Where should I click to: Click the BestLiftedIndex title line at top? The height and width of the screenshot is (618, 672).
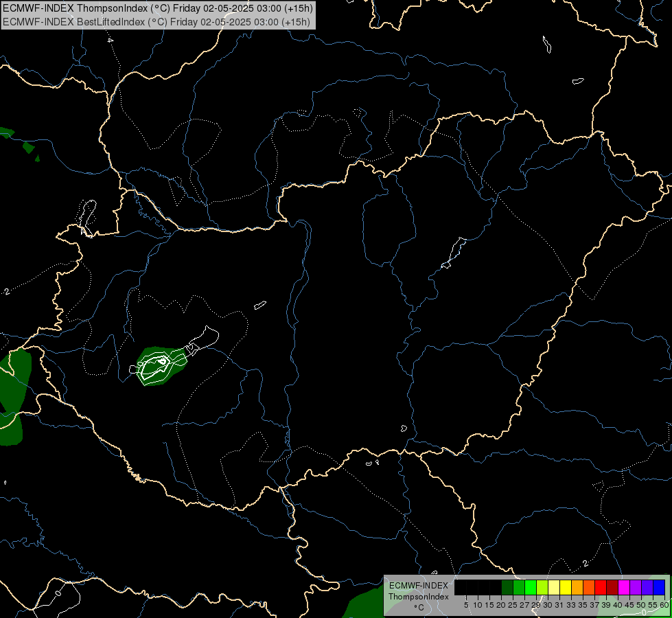coord(157,22)
